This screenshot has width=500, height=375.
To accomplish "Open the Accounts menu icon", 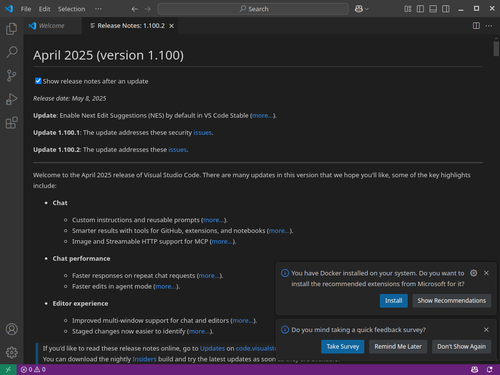I will (12, 329).
